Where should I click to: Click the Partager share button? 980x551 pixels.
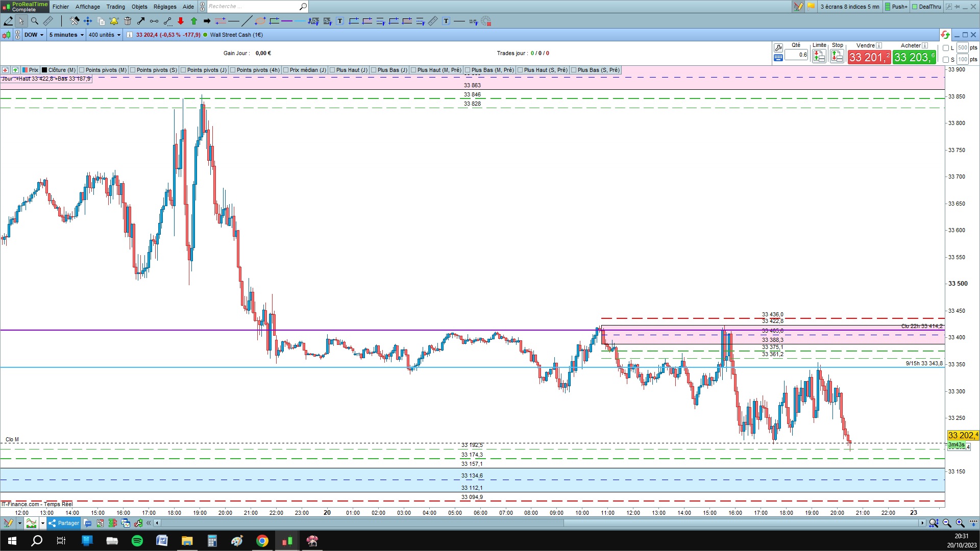click(64, 523)
